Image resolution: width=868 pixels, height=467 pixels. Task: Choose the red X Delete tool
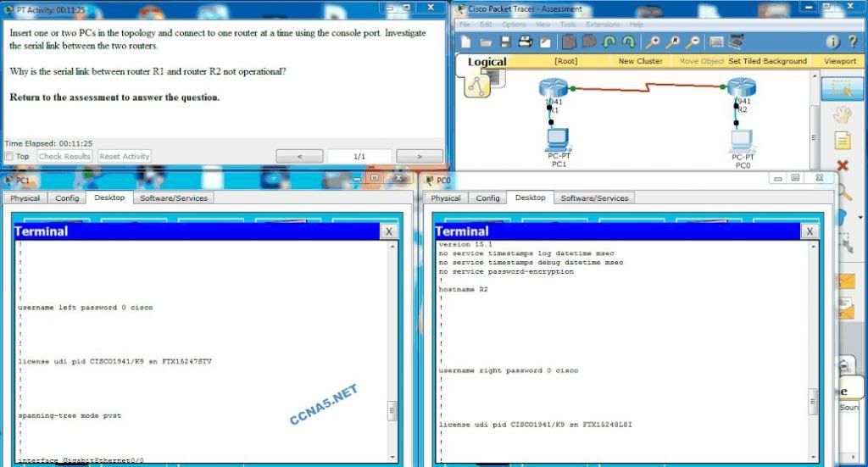[842, 165]
